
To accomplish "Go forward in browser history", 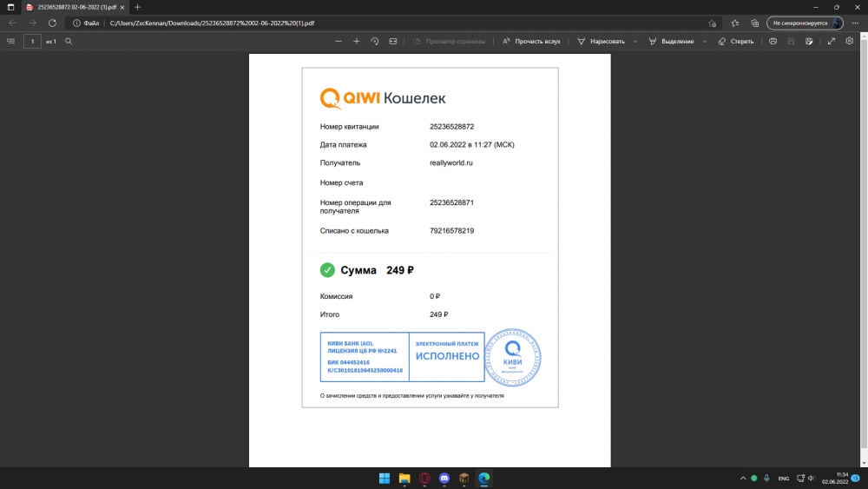I will pos(32,23).
